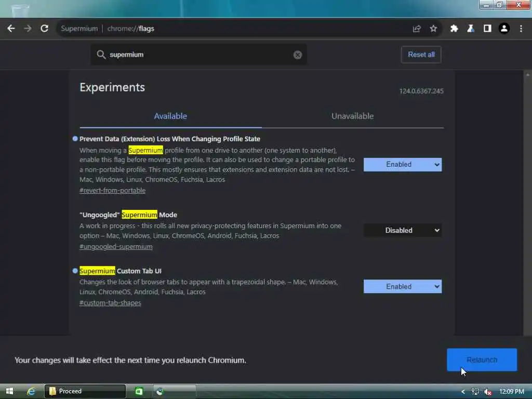This screenshot has height=399, width=532.
Task: Click the Prevent Data (Extension) Loss title
Action: click(x=170, y=139)
